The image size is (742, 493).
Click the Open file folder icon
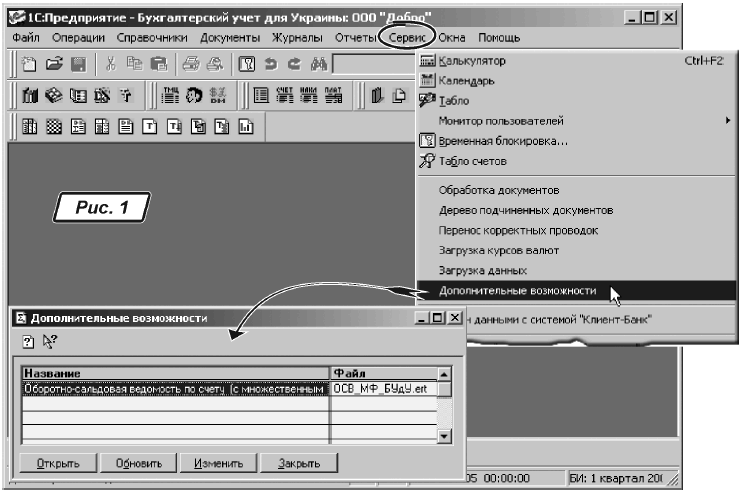[52, 65]
